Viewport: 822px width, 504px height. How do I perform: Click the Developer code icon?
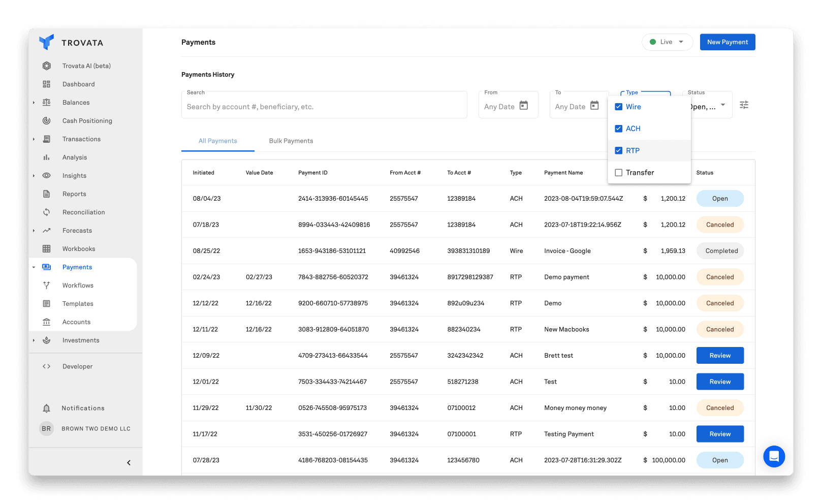[x=47, y=366]
